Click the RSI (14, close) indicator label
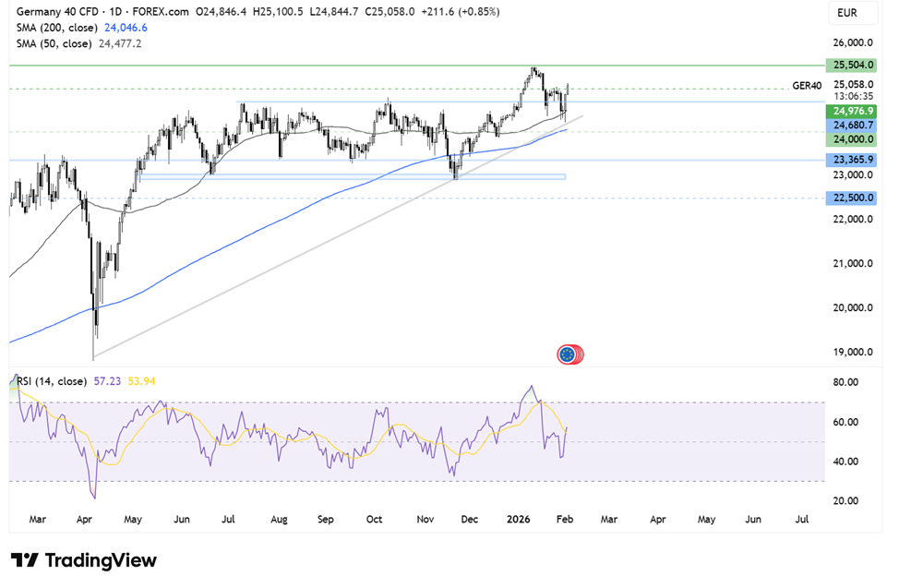Viewport: 899px width, 588px height. pos(51,381)
